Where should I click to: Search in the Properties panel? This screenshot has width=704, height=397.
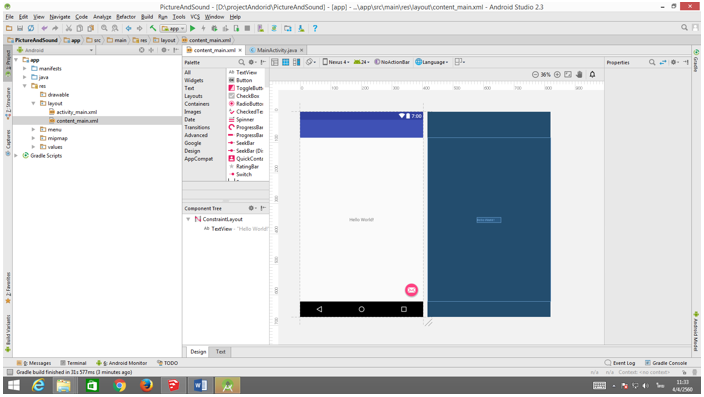652,62
